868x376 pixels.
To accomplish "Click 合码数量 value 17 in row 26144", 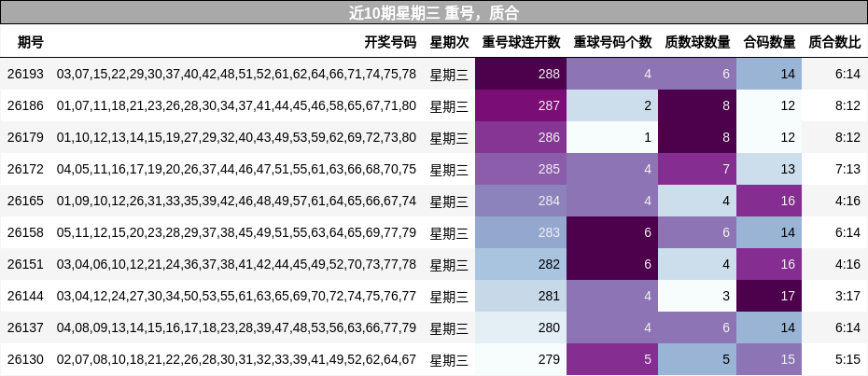I will point(769,296).
